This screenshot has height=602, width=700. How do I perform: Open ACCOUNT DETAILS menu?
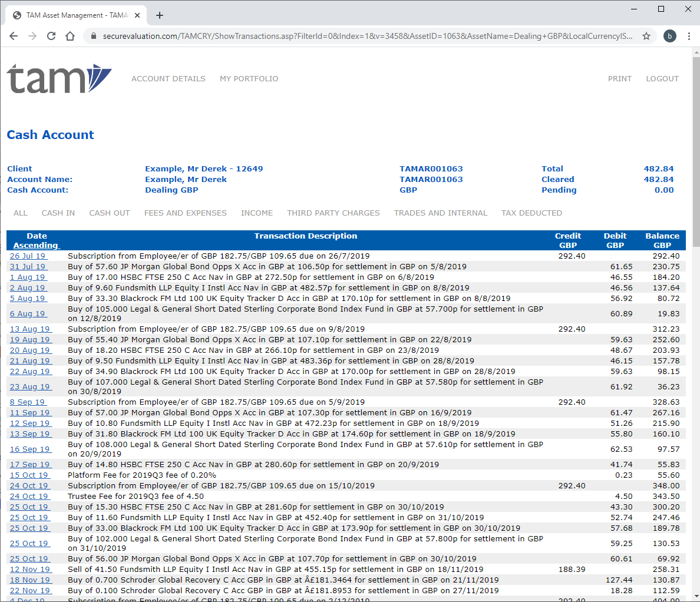pos(169,78)
